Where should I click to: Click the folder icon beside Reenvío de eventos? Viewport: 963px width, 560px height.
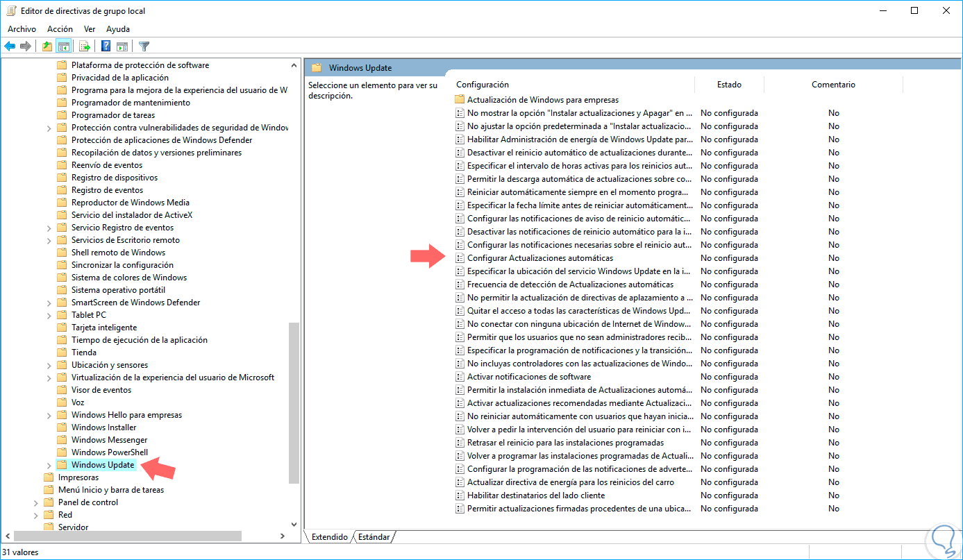(62, 165)
